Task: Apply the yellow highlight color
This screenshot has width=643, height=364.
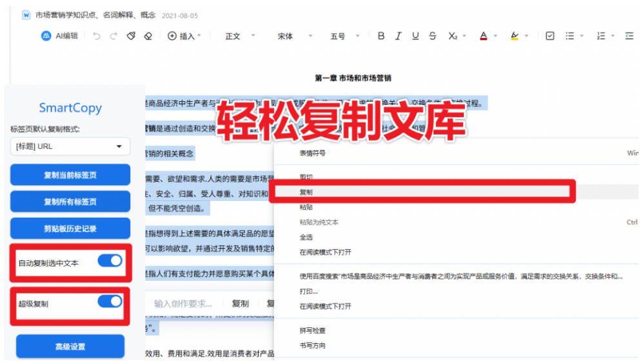Action: click(515, 36)
